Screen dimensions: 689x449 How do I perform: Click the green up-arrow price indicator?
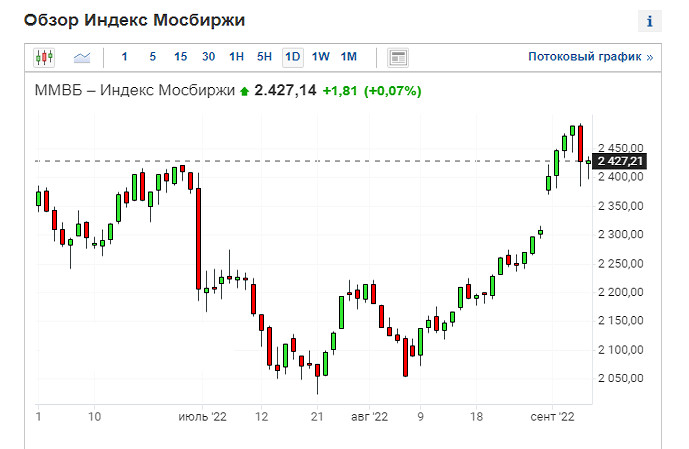243,91
